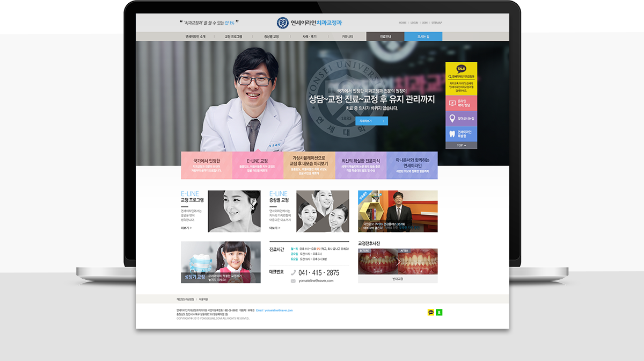Click the LOGIN link in header

[x=414, y=23]
